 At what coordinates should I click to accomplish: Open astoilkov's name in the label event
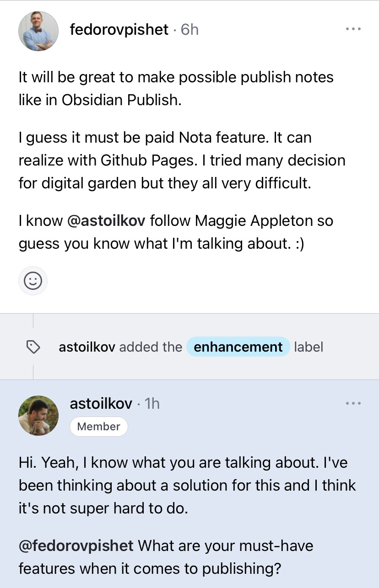[87, 347]
